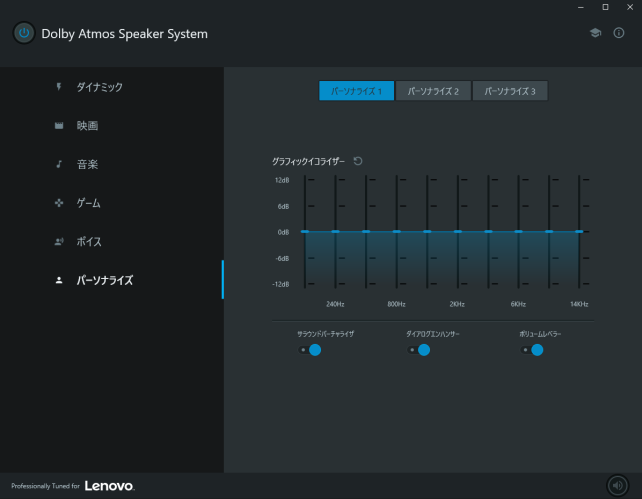
Task: Switch to the パーソナライズ 2 tab
Action: [433, 91]
